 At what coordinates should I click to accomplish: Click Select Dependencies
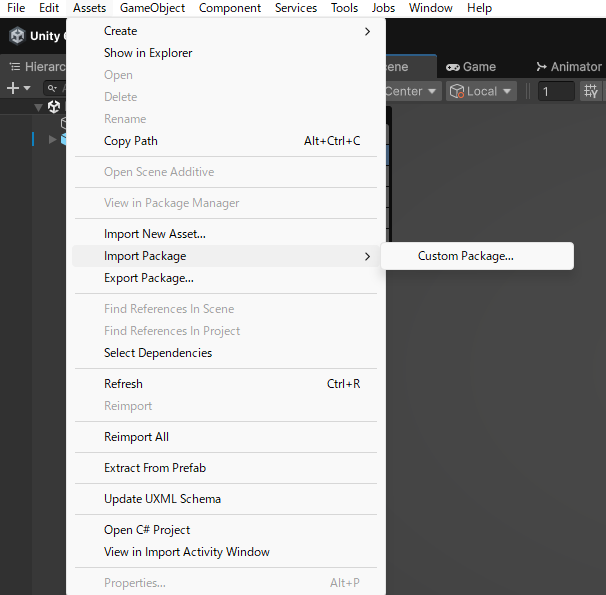pyautogui.click(x=226, y=353)
